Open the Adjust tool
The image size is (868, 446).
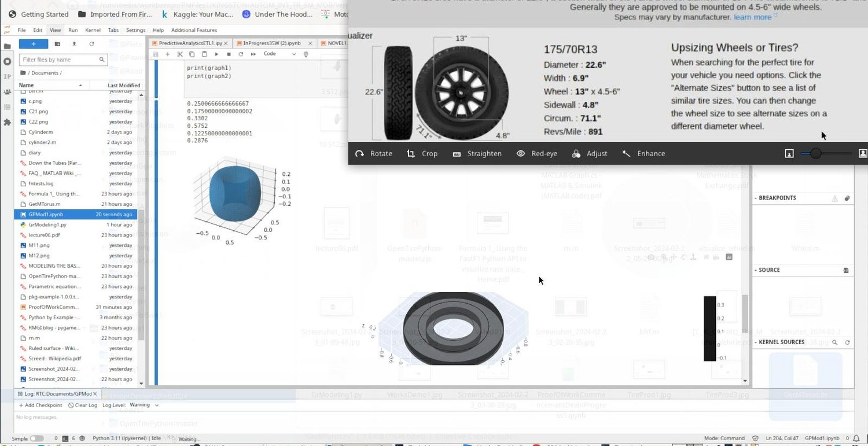pyautogui.click(x=589, y=153)
